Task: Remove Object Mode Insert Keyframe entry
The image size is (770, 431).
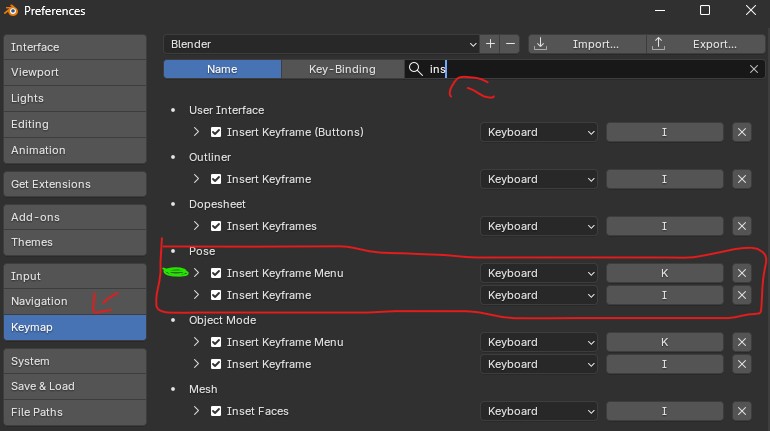Action: click(742, 364)
